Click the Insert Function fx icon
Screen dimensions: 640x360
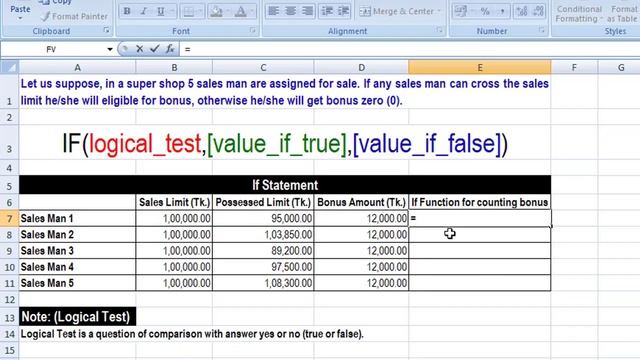click(x=170, y=49)
